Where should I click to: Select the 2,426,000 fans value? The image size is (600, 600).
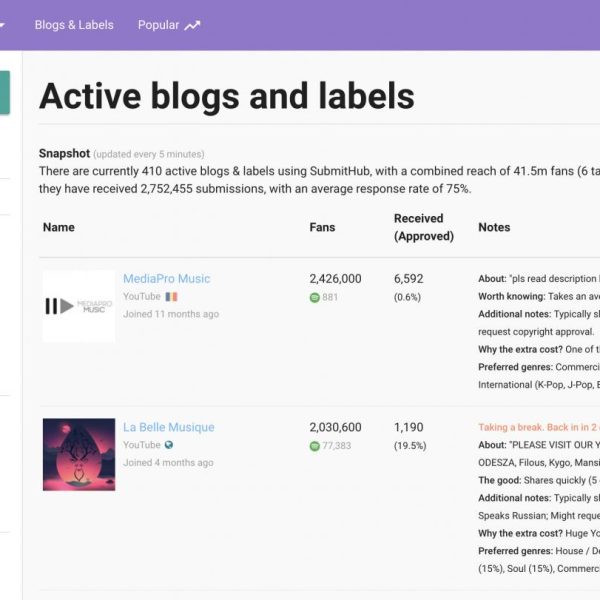pos(335,279)
